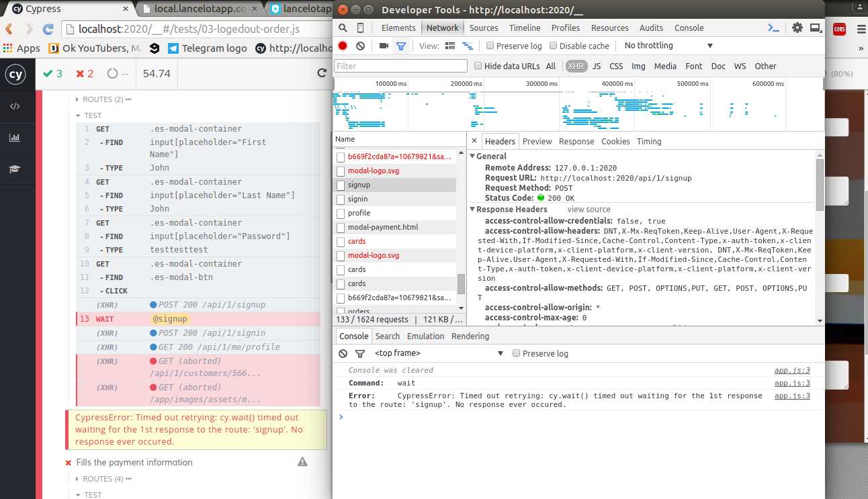Open the app.js:3 link beside Command
868x499 pixels.
pyautogui.click(x=792, y=383)
